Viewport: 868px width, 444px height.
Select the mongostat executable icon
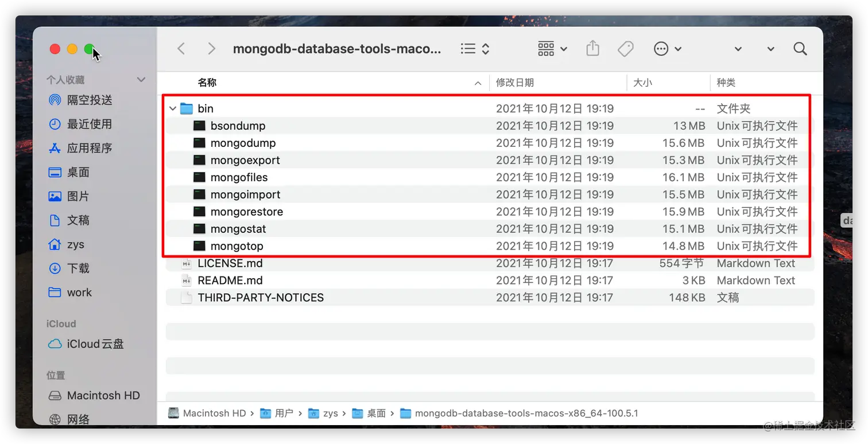click(x=199, y=229)
